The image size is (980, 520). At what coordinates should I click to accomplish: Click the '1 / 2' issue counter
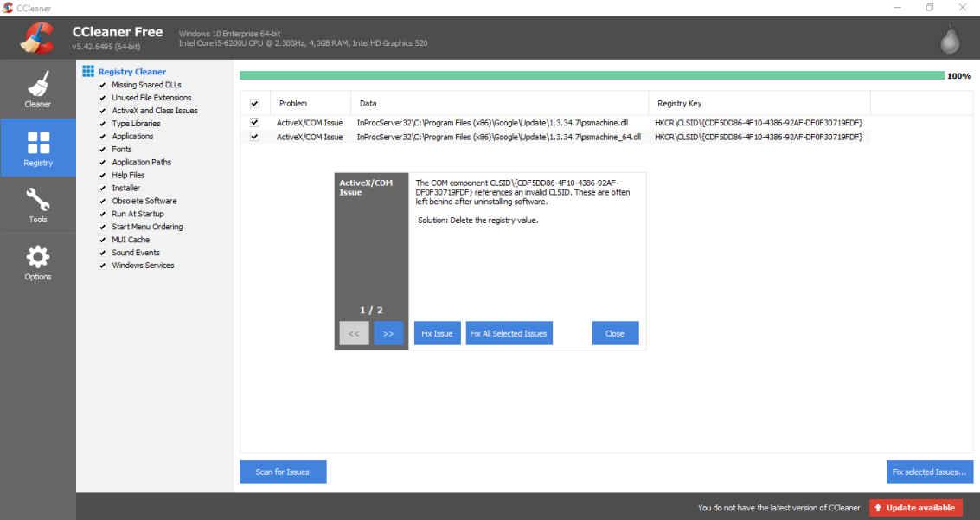click(x=370, y=310)
